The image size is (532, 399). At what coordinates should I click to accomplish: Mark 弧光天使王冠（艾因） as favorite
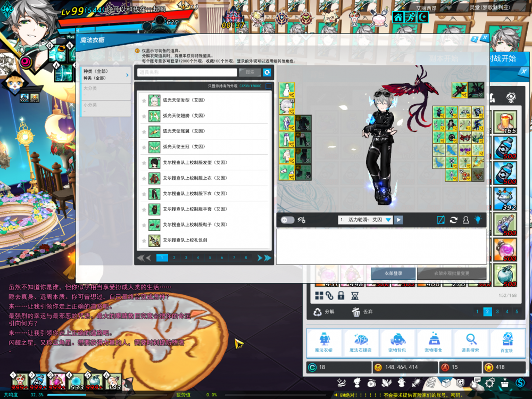(x=144, y=147)
